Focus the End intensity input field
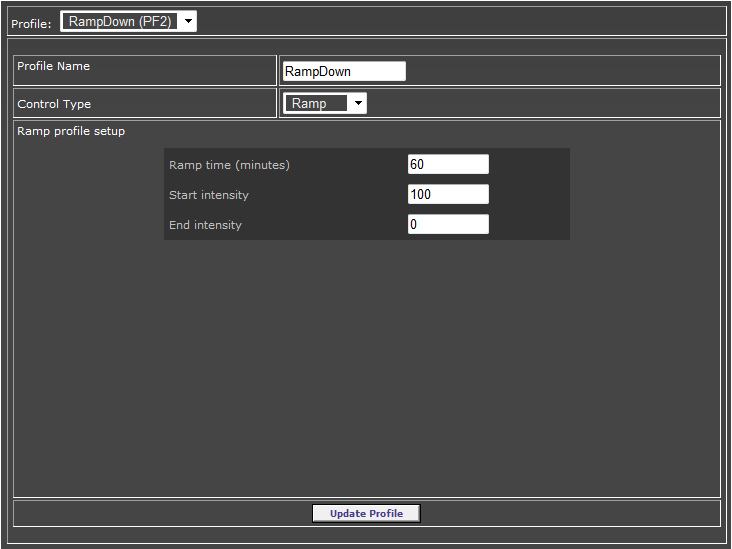 point(448,224)
